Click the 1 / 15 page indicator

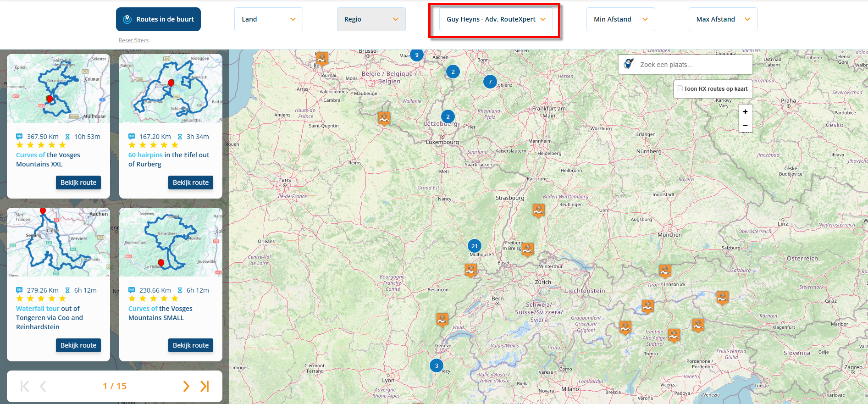pyautogui.click(x=115, y=387)
